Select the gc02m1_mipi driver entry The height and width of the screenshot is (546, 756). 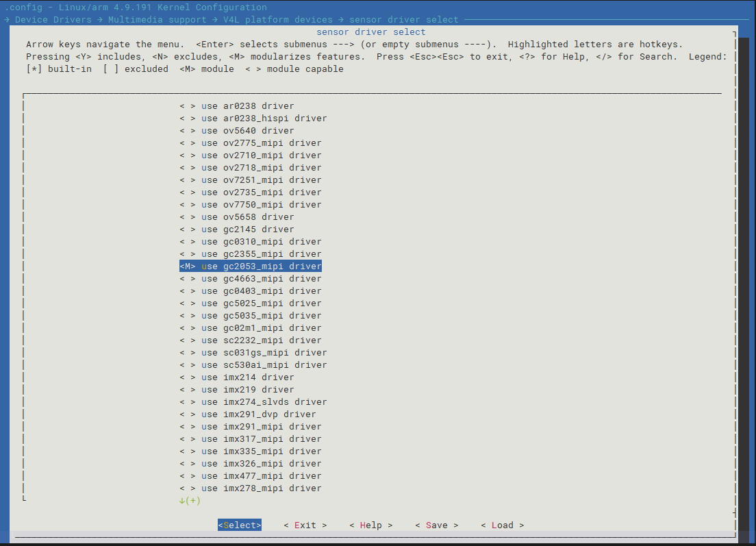pos(250,328)
